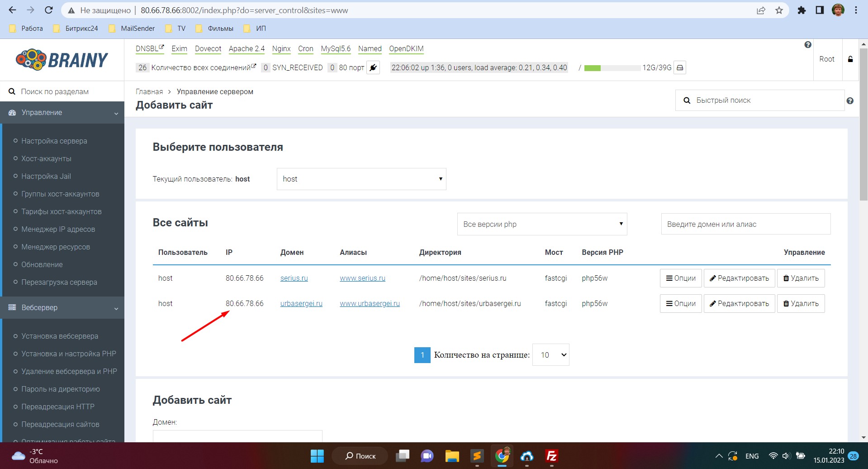Launch FileZilla from the taskbar
Viewport: 868px width, 469px height.
pyautogui.click(x=551, y=456)
